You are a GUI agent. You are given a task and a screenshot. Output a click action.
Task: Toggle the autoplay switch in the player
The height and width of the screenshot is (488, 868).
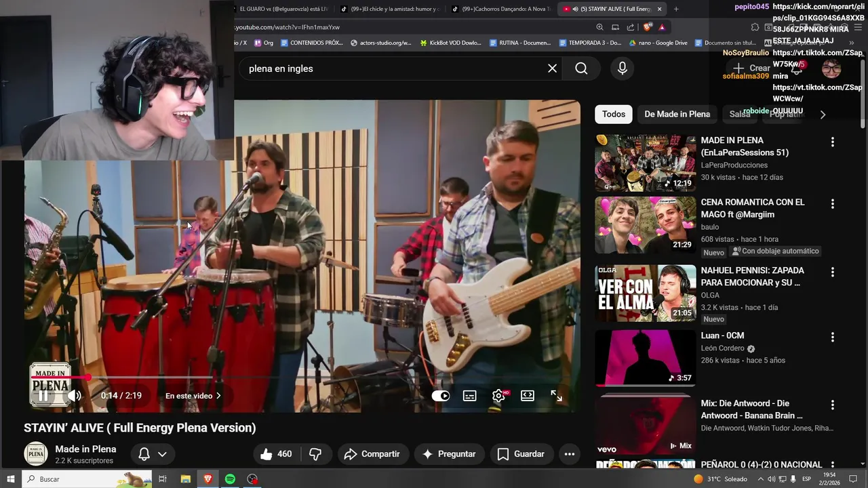(441, 396)
